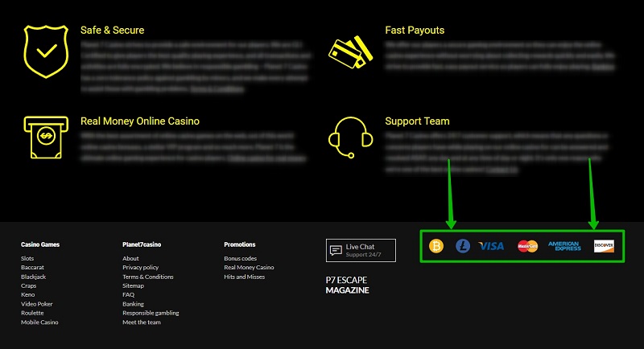
Task: Click the American Express logo
Action: (565, 245)
